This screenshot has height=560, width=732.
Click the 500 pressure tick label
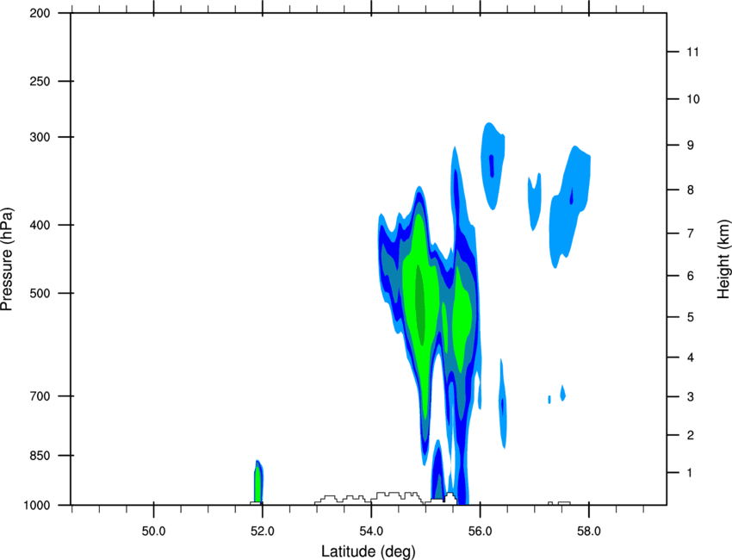pos(40,293)
